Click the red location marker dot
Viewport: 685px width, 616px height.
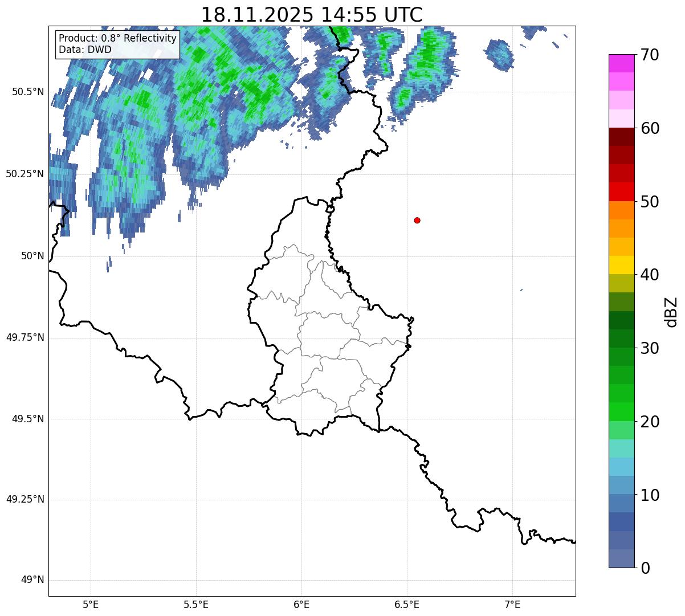tap(417, 220)
